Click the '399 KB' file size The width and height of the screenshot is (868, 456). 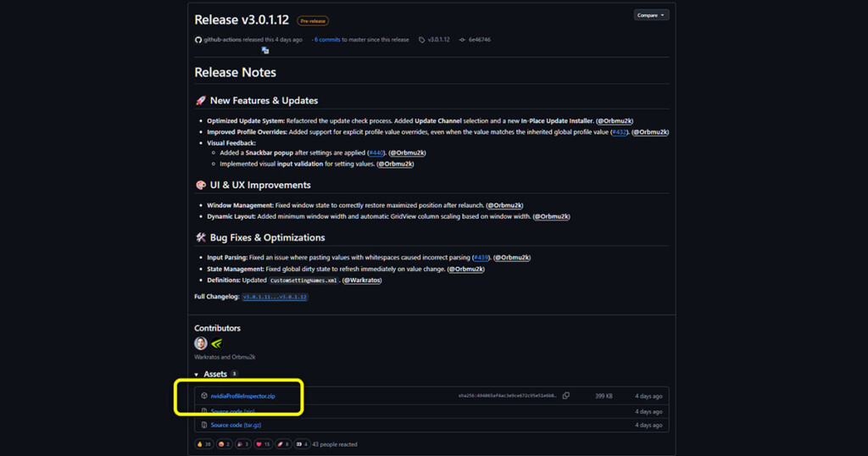tap(604, 396)
